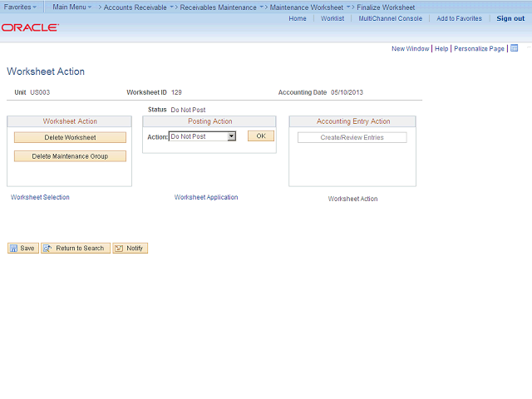The height and width of the screenshot is (399, 532).
Task: Confirm the posting action with OK
Action: pyautogui.click(x=261, y=136)
